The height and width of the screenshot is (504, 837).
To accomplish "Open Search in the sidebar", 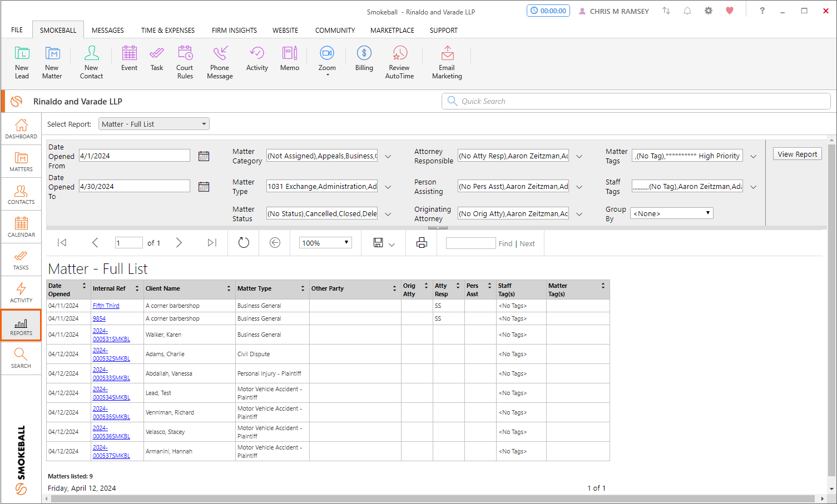I will coord(21,358).
